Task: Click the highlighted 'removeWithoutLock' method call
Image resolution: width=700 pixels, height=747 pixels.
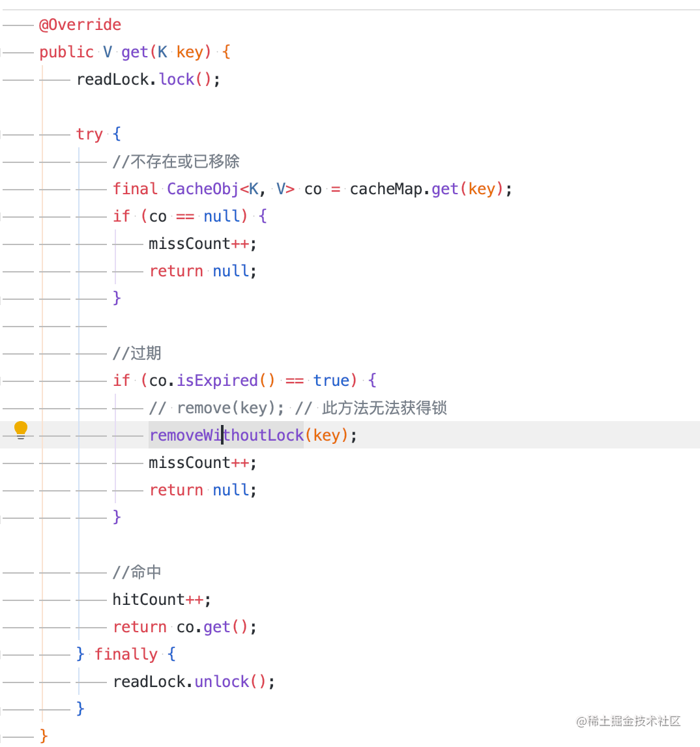Action: click(226, 435)
